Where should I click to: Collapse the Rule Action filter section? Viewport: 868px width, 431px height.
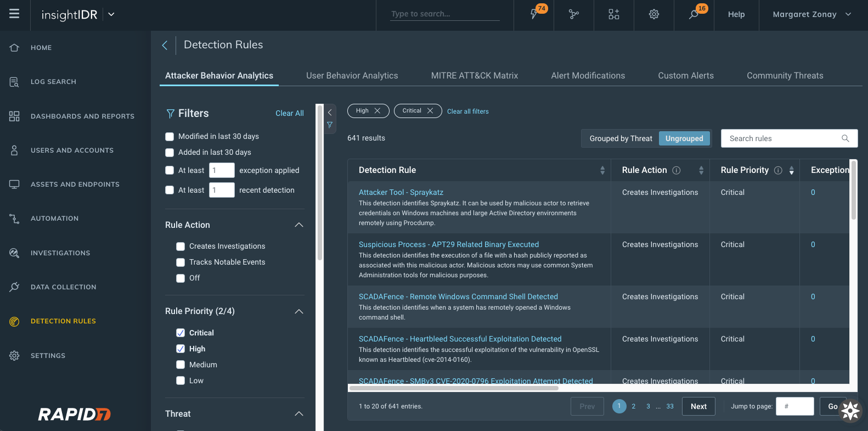pyautogui.click(x=299, y=225)
